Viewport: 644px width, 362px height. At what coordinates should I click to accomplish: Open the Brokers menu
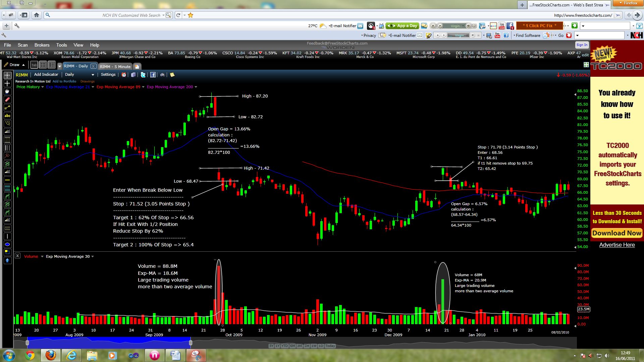point(42,45)
